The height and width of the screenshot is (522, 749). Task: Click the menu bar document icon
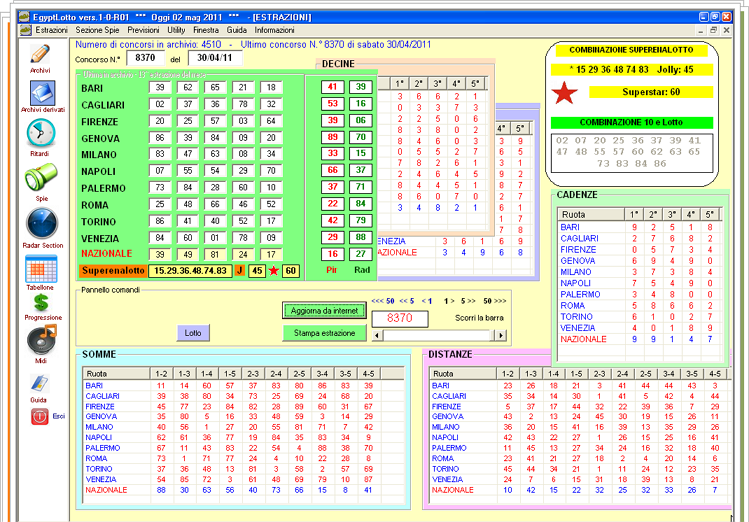25,30
